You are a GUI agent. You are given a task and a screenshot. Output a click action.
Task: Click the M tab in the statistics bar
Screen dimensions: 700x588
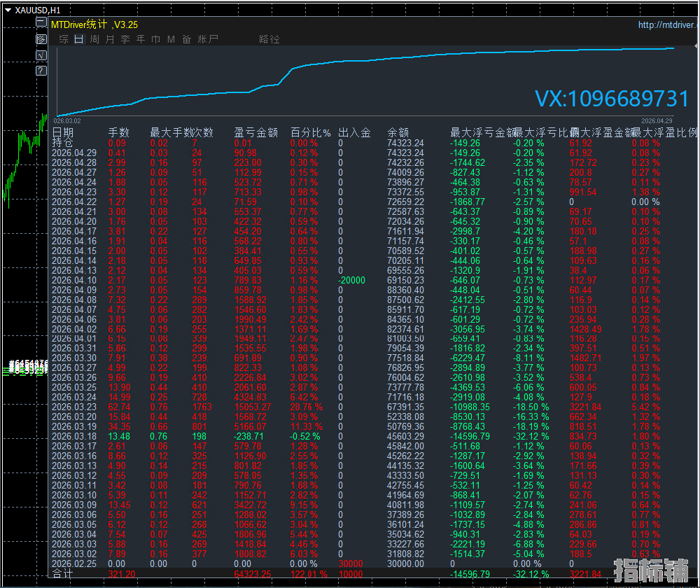coord(171,39)
